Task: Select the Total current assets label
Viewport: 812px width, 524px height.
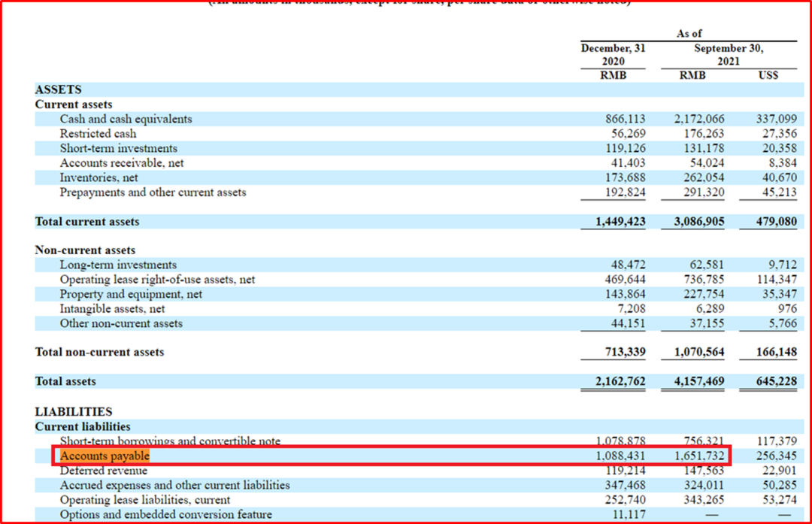Action: 87,222
